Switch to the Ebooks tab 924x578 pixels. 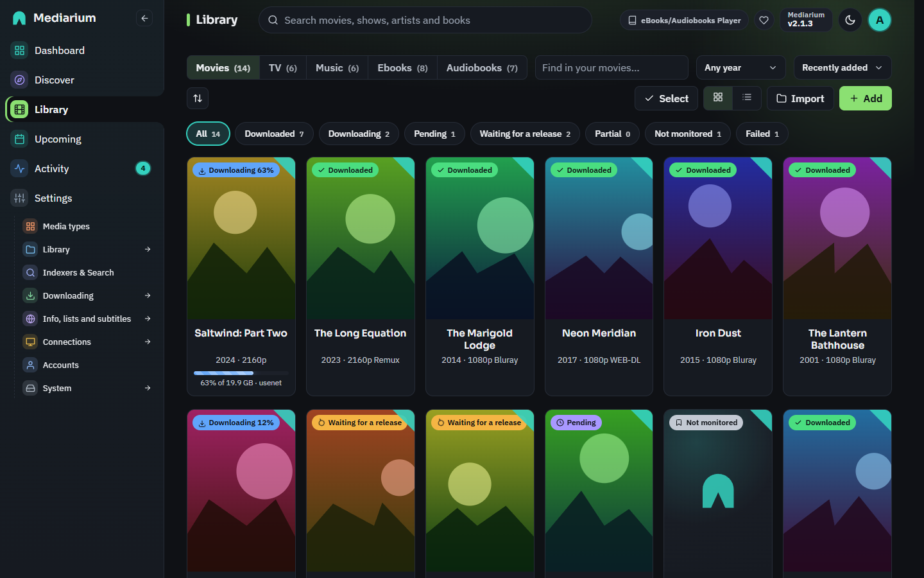[402, 67]
